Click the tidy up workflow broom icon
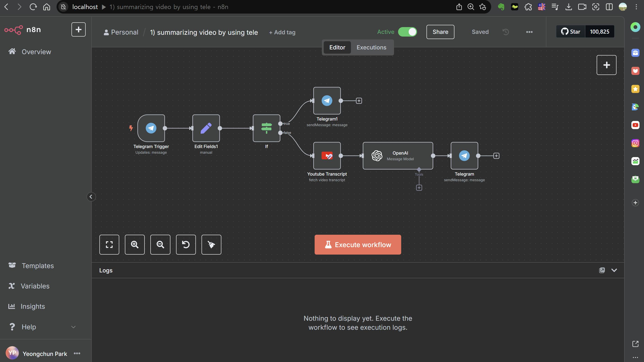 (x=211, y=245)
